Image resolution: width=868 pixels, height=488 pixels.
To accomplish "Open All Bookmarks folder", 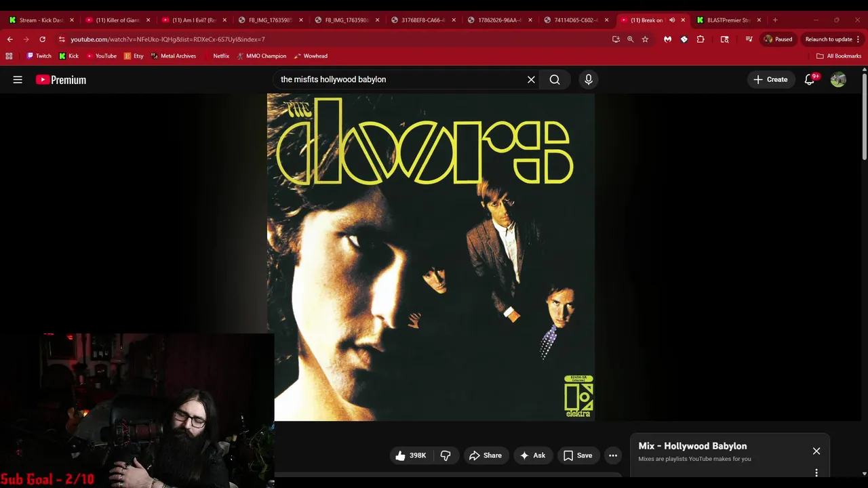I will coord(839,56).
